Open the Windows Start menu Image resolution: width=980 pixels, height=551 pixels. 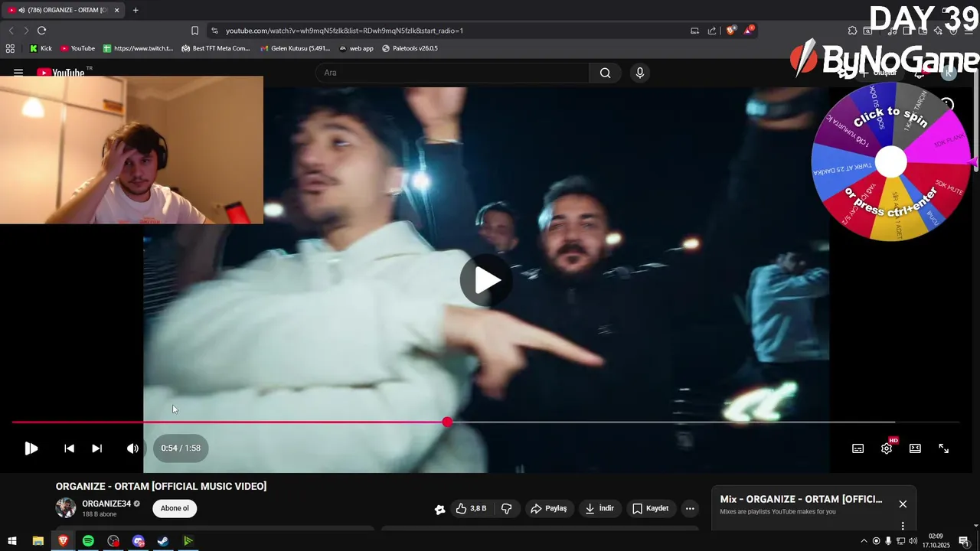(x=12, y=541)
